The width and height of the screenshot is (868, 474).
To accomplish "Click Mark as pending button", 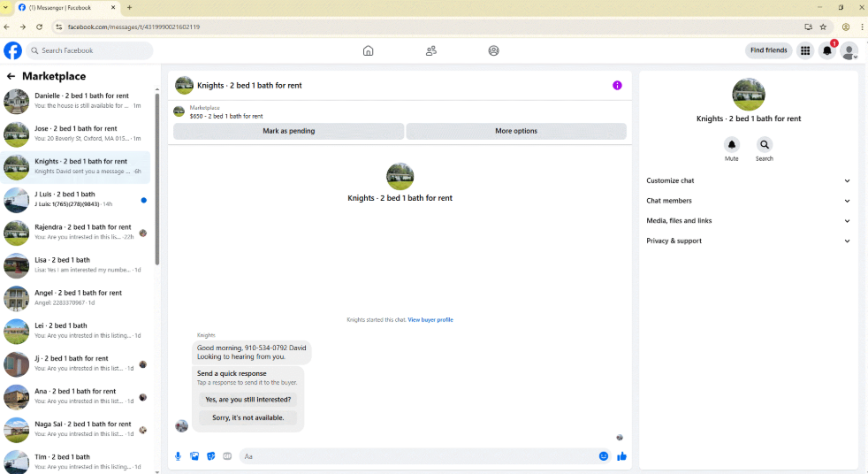I will [288, 131].
